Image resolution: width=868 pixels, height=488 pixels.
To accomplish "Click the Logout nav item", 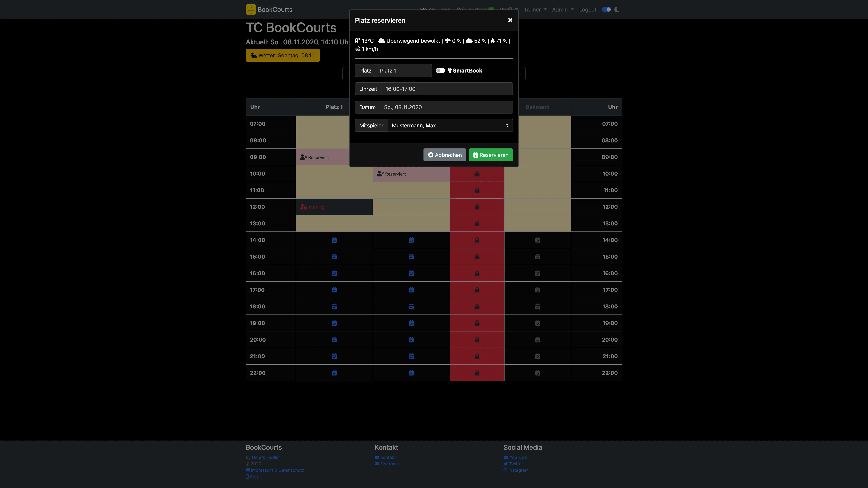I will (587, 10).
